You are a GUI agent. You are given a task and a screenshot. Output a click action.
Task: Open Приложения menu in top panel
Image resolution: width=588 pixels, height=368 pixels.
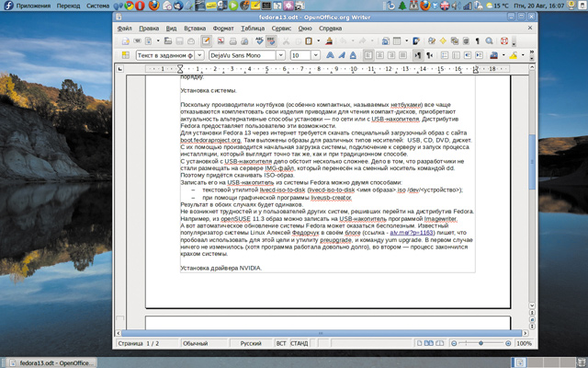pos(33,6)
